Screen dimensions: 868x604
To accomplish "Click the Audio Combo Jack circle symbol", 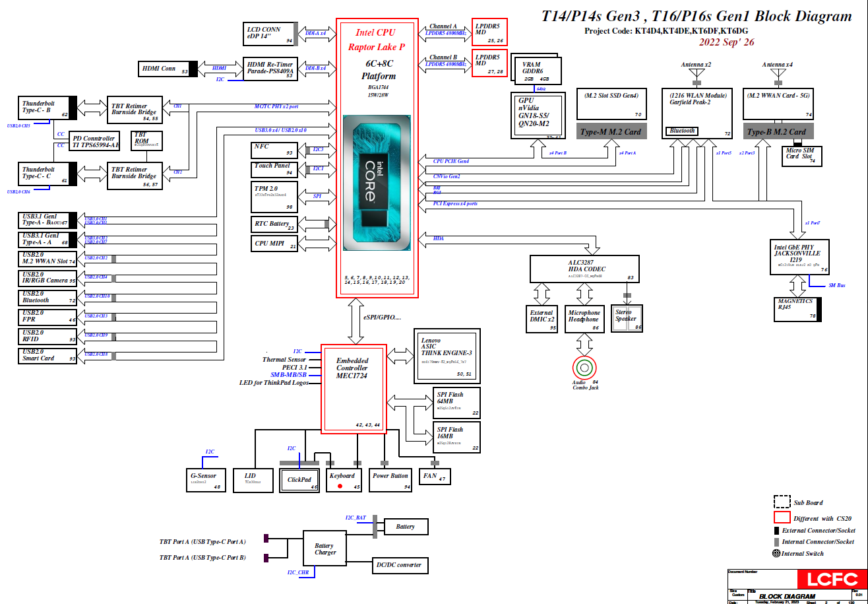I will 584,367.
